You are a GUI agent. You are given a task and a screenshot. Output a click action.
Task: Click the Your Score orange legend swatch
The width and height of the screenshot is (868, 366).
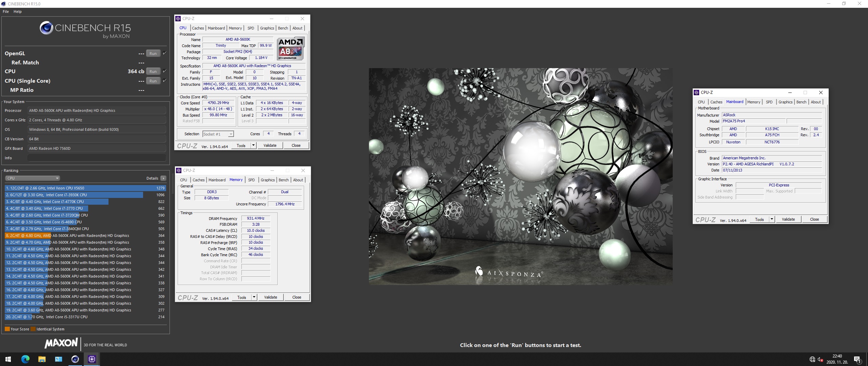point(7,329)
